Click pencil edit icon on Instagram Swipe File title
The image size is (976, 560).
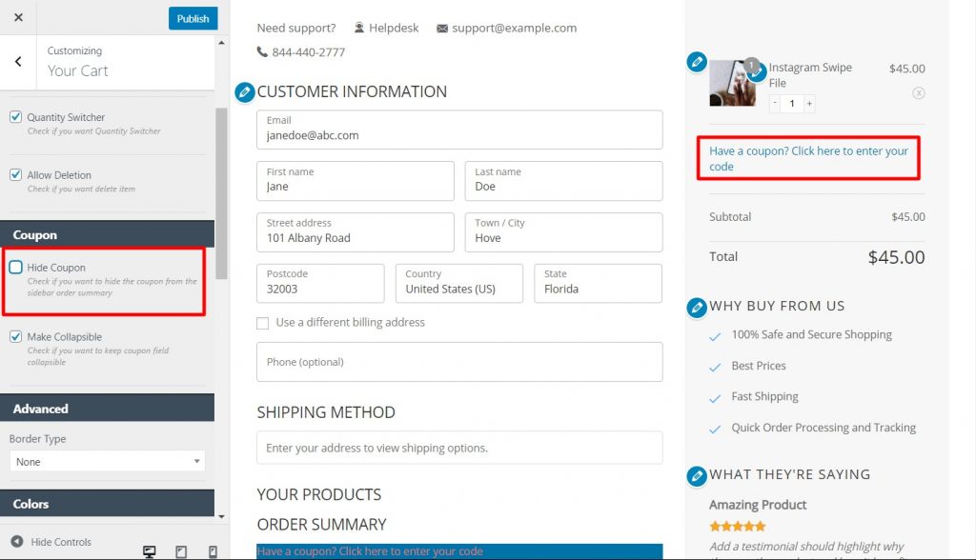click(x=758, y=72)
